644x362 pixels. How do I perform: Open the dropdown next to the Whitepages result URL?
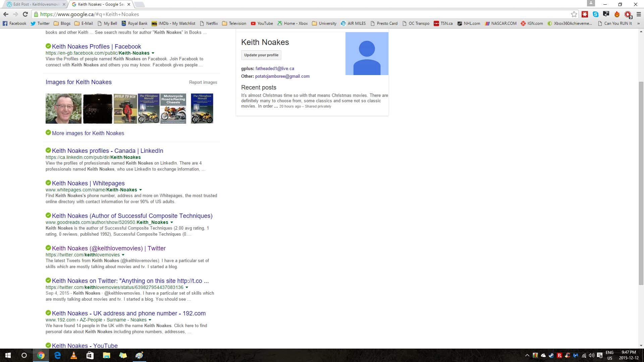[x=141, y=190]
